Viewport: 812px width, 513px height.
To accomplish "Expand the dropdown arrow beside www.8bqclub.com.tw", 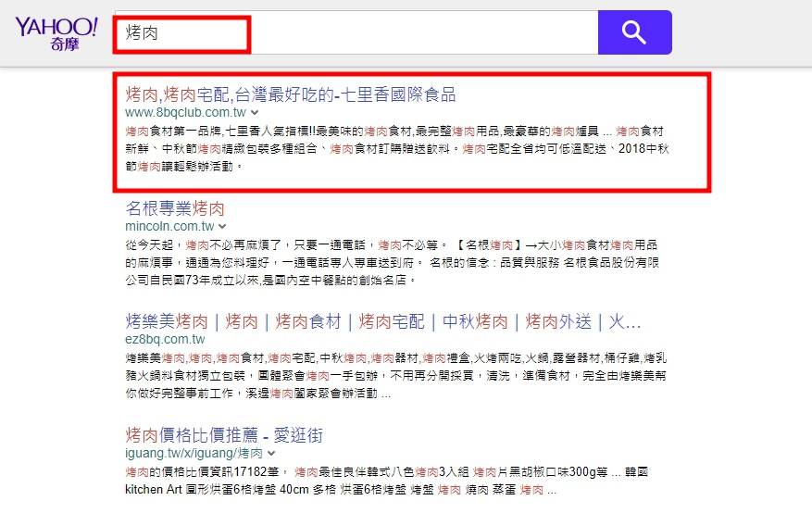I will pyautogui.click(x=255, y=112).
